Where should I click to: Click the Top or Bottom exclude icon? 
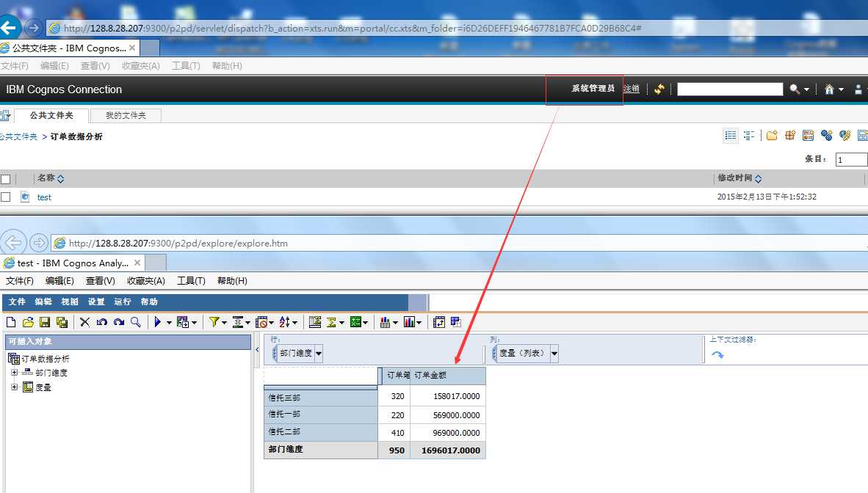pos(261,322)
